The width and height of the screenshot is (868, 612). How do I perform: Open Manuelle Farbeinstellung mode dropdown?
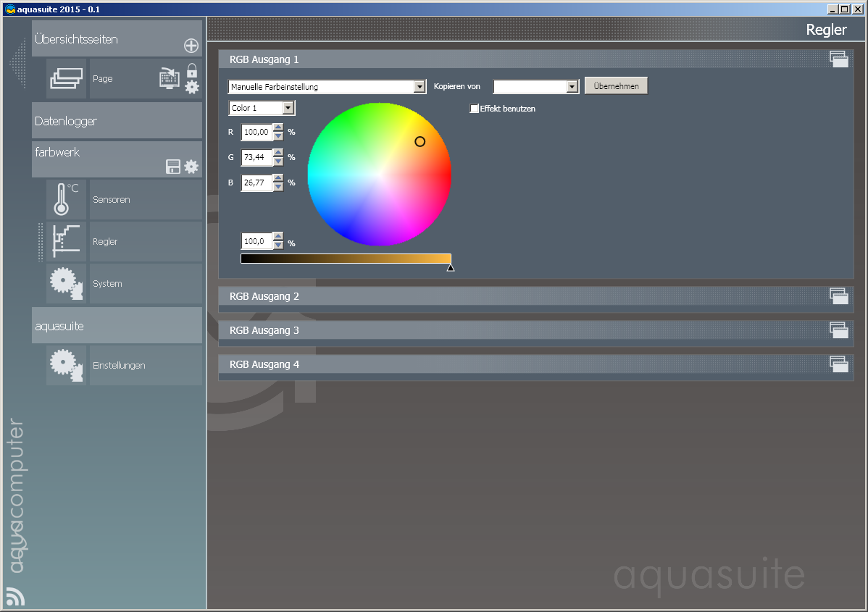327,86
